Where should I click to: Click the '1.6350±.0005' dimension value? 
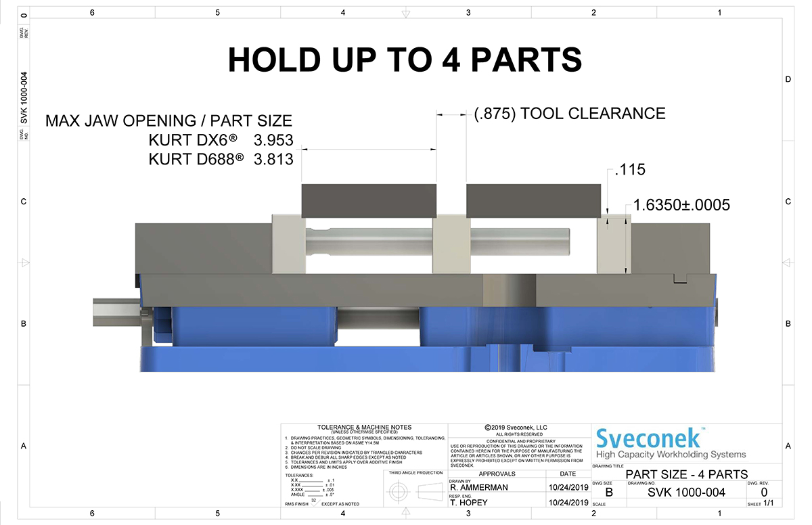click(681, 205)
